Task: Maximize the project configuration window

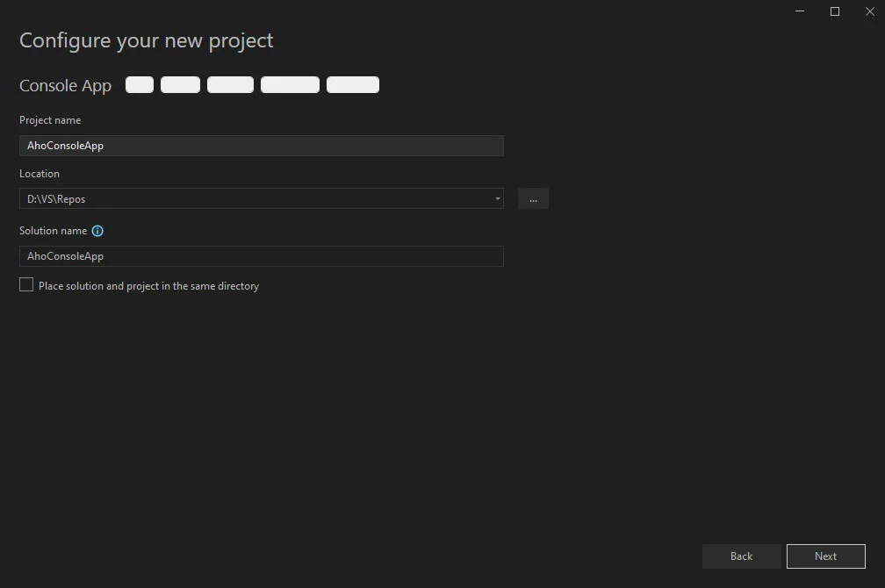Action: (834, 11)
